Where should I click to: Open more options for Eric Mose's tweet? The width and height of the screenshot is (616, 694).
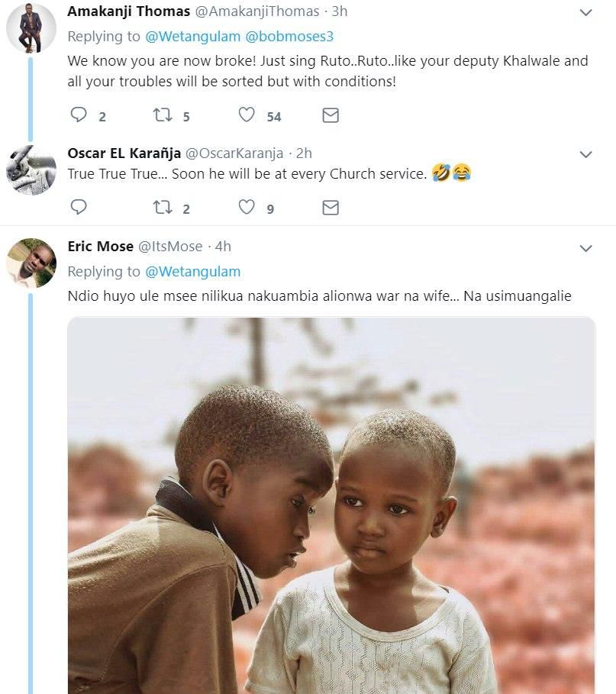pos(585,247)
